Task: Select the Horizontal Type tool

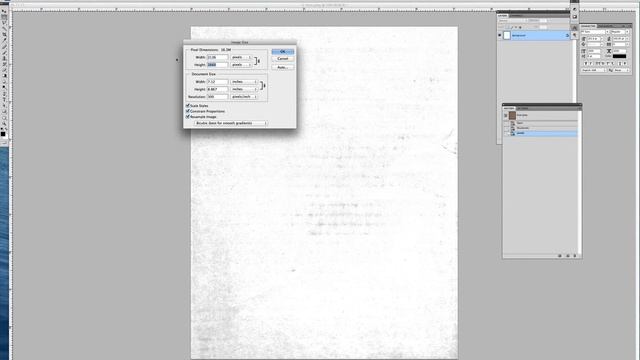Action: pos(4,99)
